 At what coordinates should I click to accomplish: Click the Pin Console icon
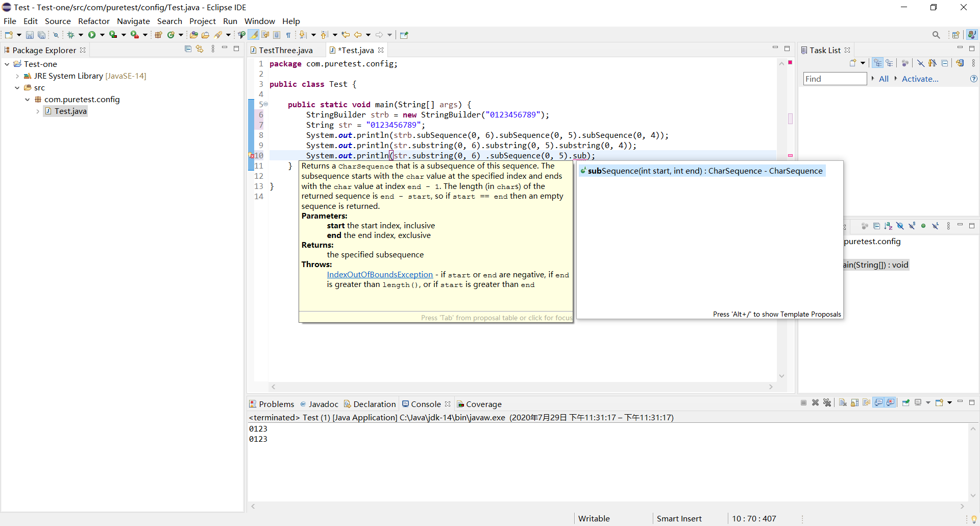point(906,403)
